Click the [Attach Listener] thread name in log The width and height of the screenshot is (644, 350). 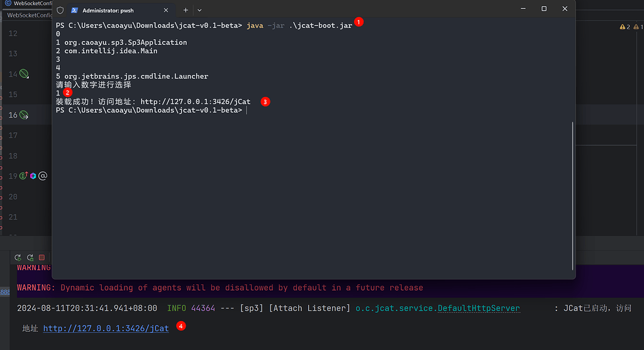point(309,308)
